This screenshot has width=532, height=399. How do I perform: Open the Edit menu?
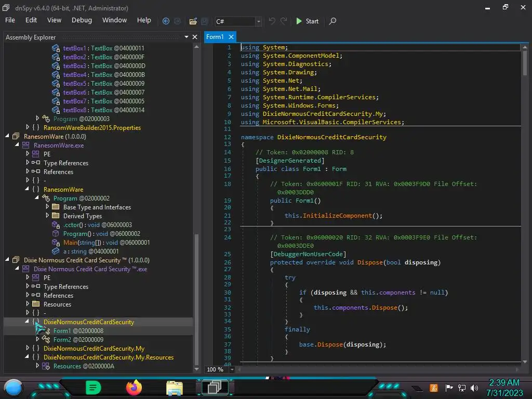coord(31,20)
